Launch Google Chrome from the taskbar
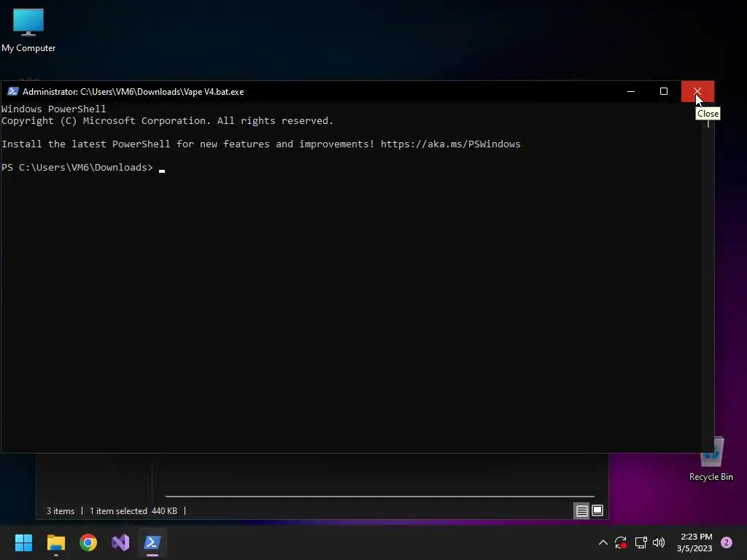Viewport: 747px width, 560px height. pyautogui.click(x=88, y=542)
